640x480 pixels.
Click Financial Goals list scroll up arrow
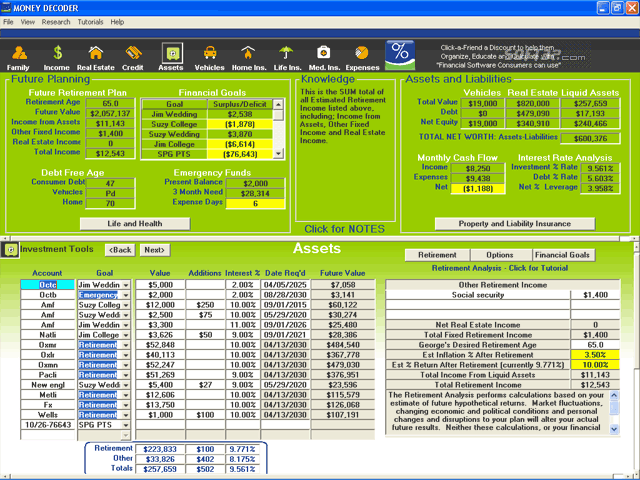point(278,104)
